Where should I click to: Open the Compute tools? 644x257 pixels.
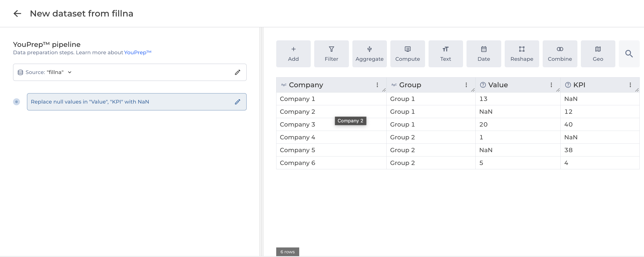click(407, 54)
